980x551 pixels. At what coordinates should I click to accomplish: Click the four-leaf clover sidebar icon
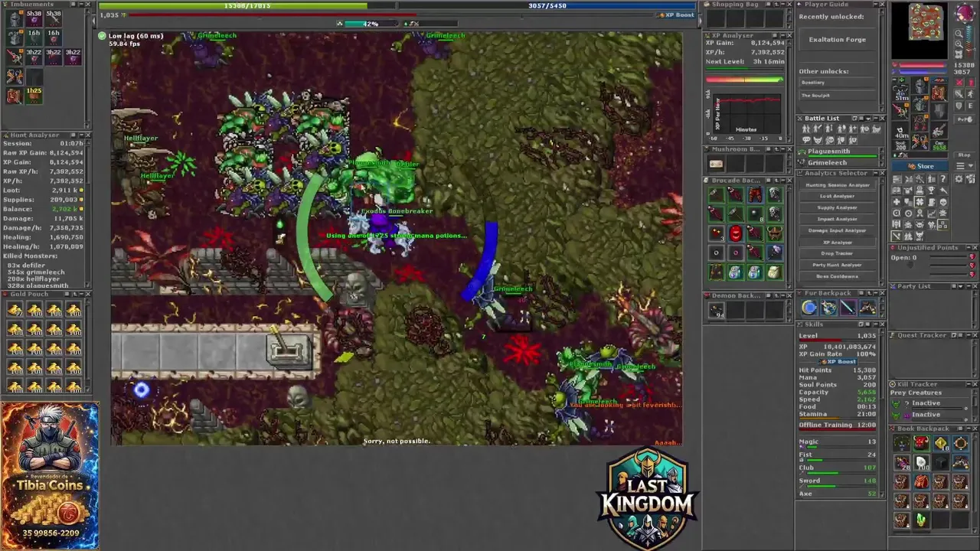point(920,201)
